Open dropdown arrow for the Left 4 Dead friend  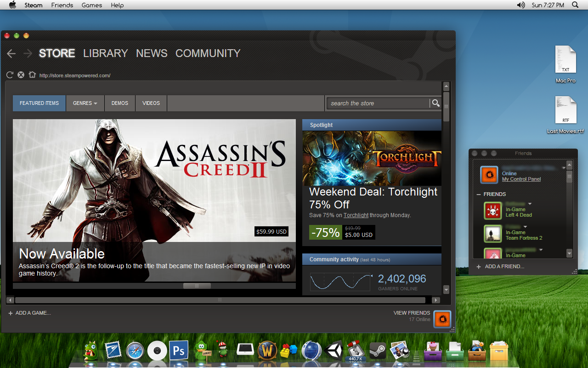530,204
